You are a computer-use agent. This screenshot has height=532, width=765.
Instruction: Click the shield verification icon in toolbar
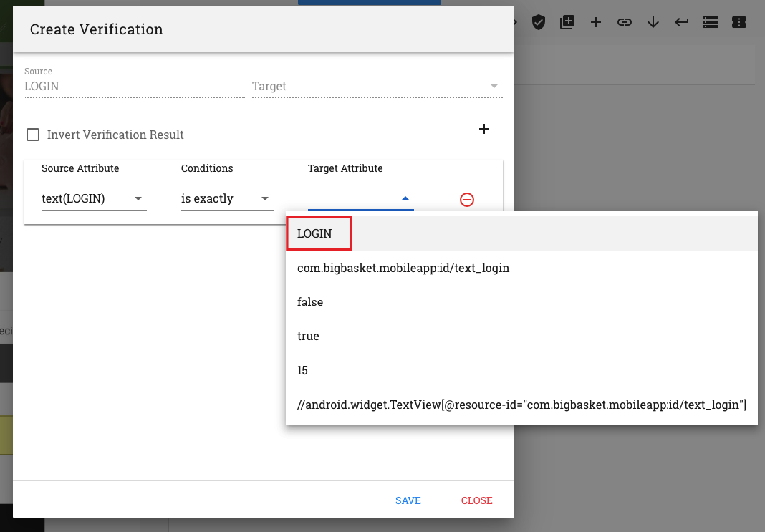click(x=538, y=22)
